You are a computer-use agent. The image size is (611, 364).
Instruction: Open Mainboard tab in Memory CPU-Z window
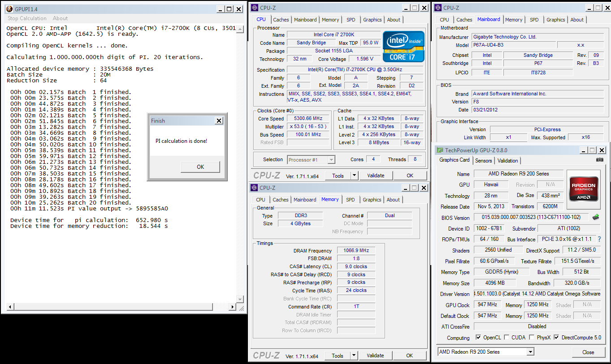click(305, 200)
